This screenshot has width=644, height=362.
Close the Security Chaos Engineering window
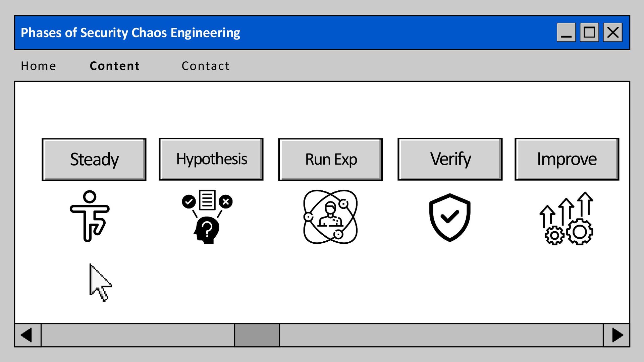coord(613,33)
